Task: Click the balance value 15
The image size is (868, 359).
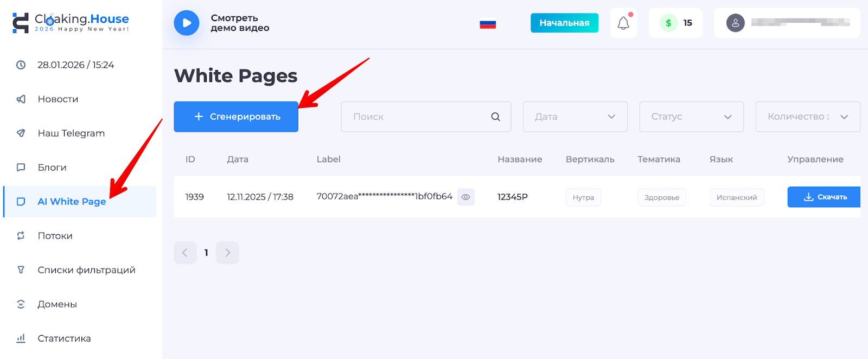Action: tap(688, 23)
